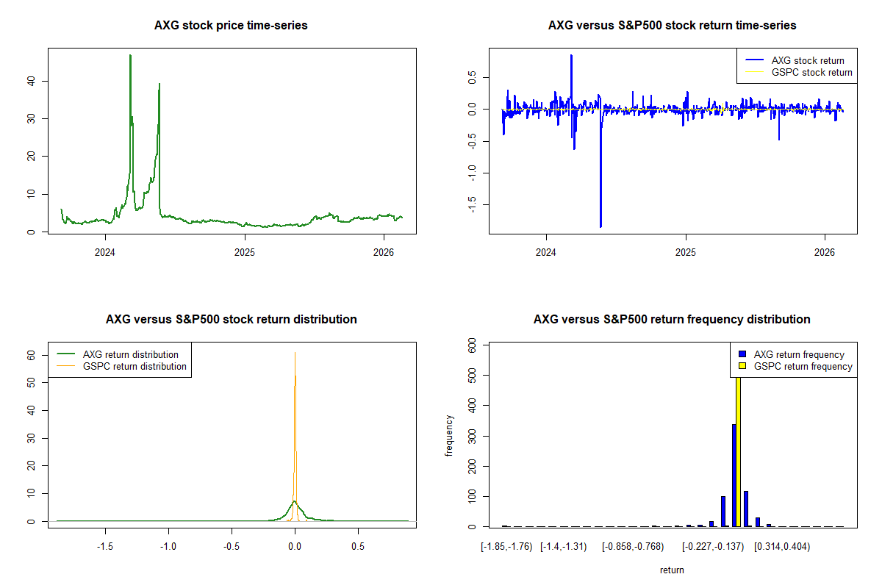The width and height of the screenshot is (882, 588).
Task: Select the 'GSPC return frequency' legend label
Action: (x=803, y=366)
